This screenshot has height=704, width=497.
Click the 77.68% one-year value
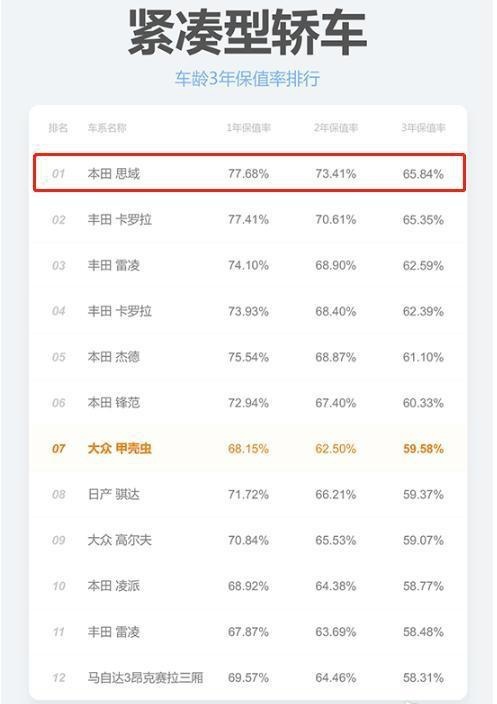coord(248,174)
